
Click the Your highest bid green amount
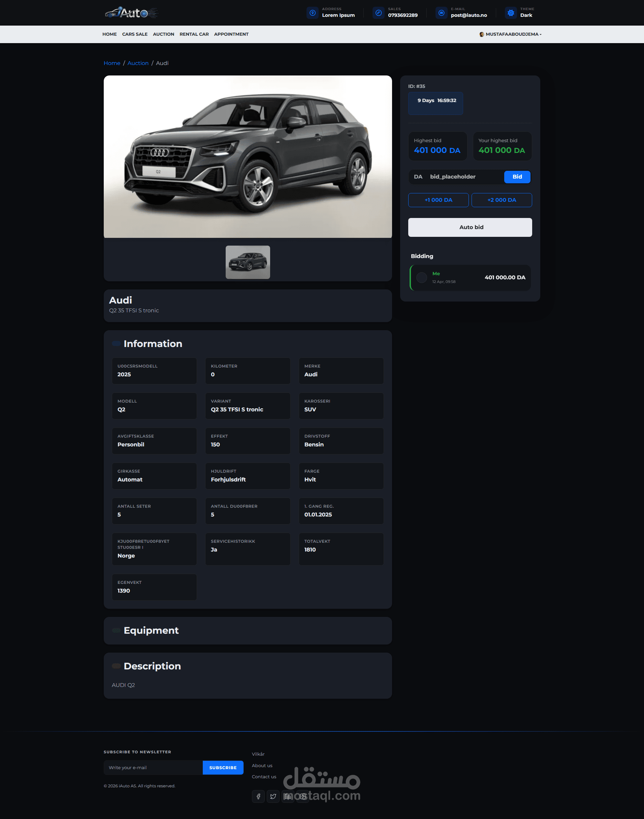click(502, 150)
